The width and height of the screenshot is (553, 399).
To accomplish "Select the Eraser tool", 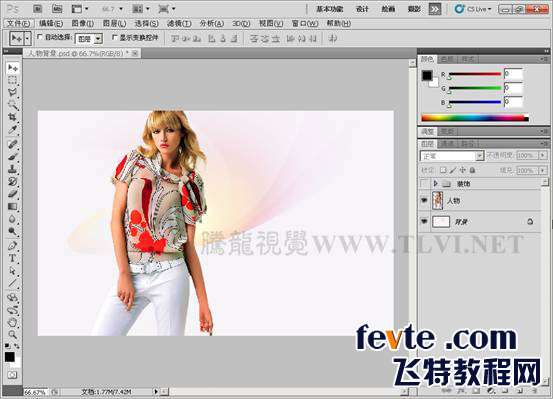I will point(13,194).
